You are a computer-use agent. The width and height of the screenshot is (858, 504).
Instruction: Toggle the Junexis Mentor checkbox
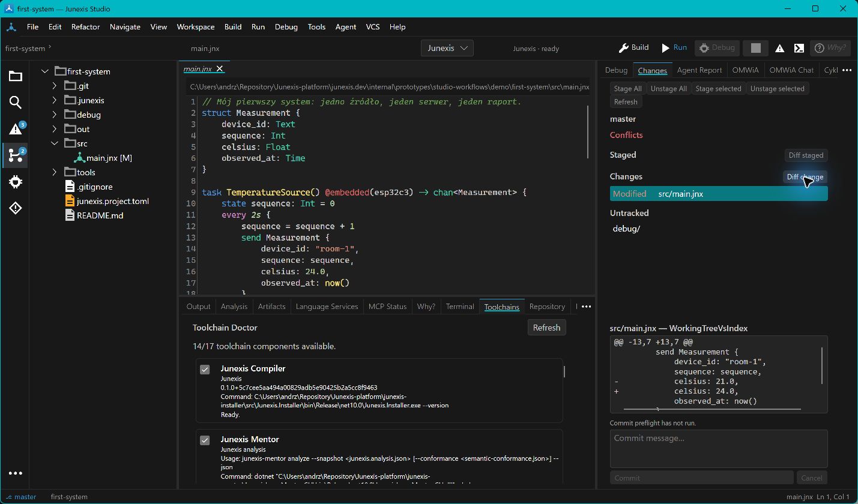[205, 440]
